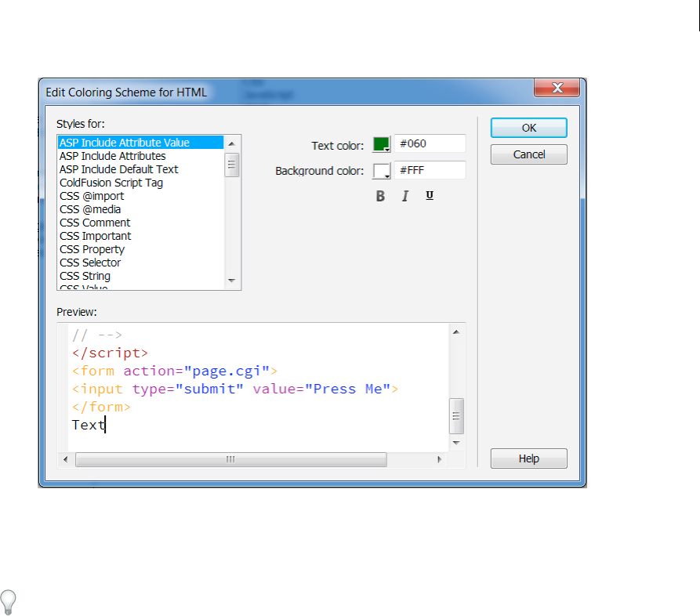Select ASP Include Attributes style

(x=140, y=156)
